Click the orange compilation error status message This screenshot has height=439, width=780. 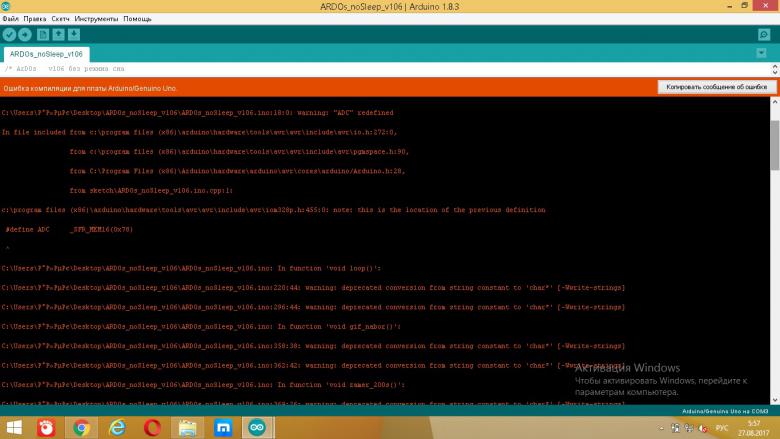(x=90, y=88)
